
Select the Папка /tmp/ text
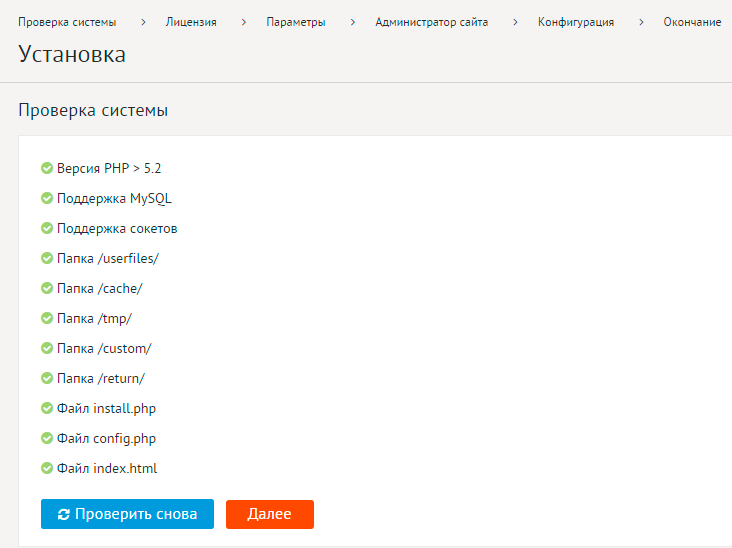(94, 318)
